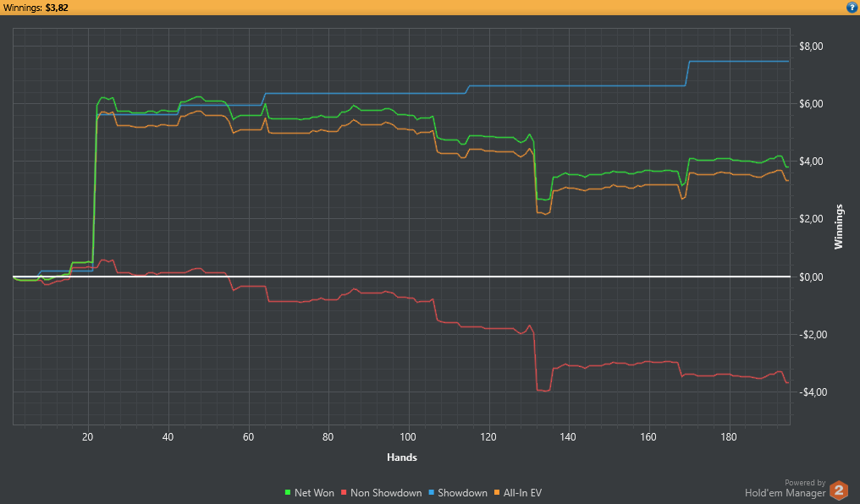860x504 pixels.
Task: Toggle the Non Showdown legend label
Action: click(x=386, y=493)
